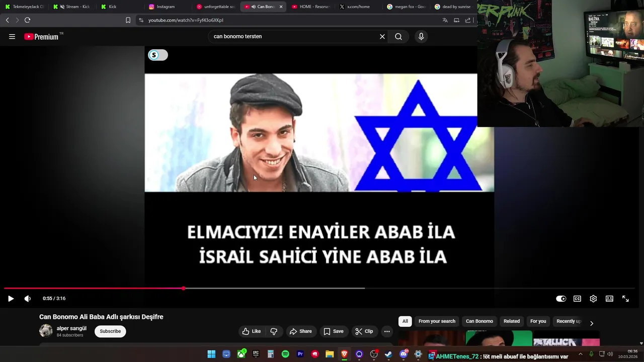The height and width of the screenshot is (362, 644).
Task: Show hidden tray icons chevron
Action: pos(580,354)
